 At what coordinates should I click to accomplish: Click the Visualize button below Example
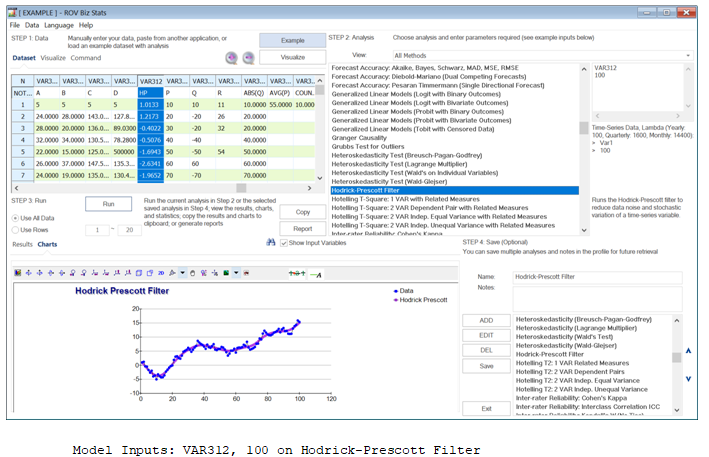click(293, 57)
